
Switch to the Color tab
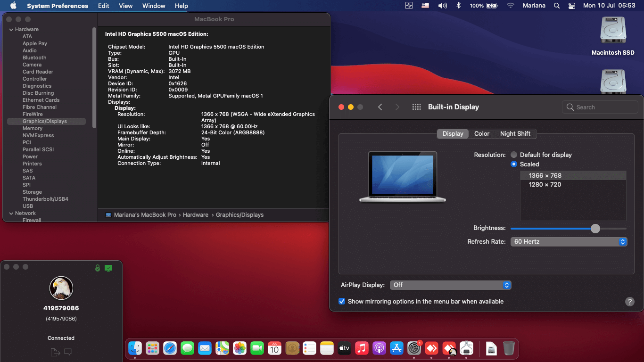[x=482, y=133]
